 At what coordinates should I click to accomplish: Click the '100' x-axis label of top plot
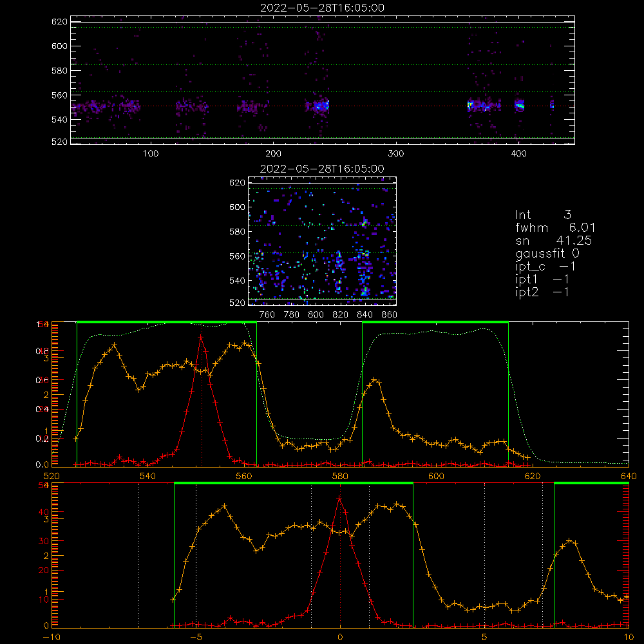click(150, 154)
